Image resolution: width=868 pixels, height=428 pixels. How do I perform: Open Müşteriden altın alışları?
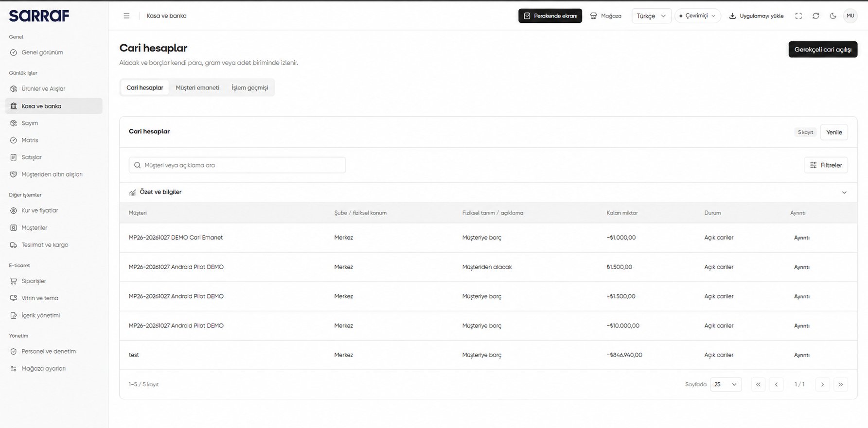click(53, 174)
